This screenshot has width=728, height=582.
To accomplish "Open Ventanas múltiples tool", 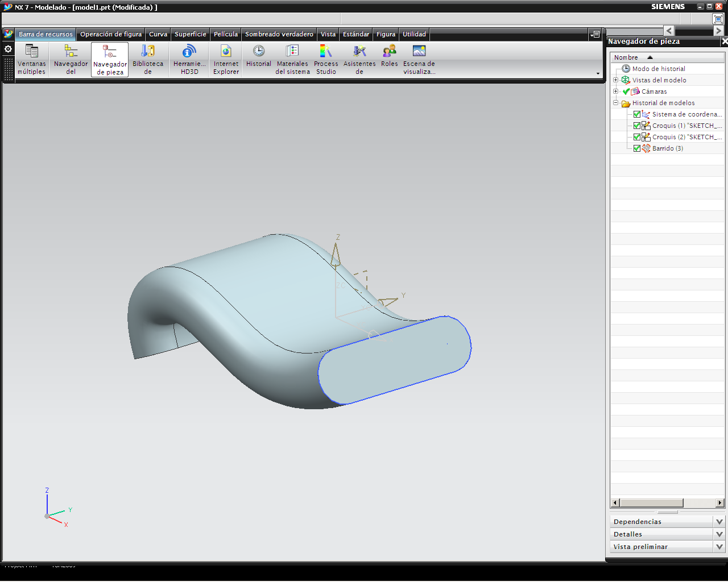I will point(31,59).
